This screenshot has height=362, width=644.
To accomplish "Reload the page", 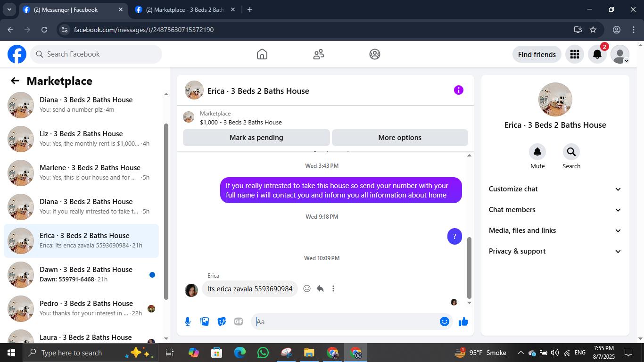I will (x=44, y=30).
